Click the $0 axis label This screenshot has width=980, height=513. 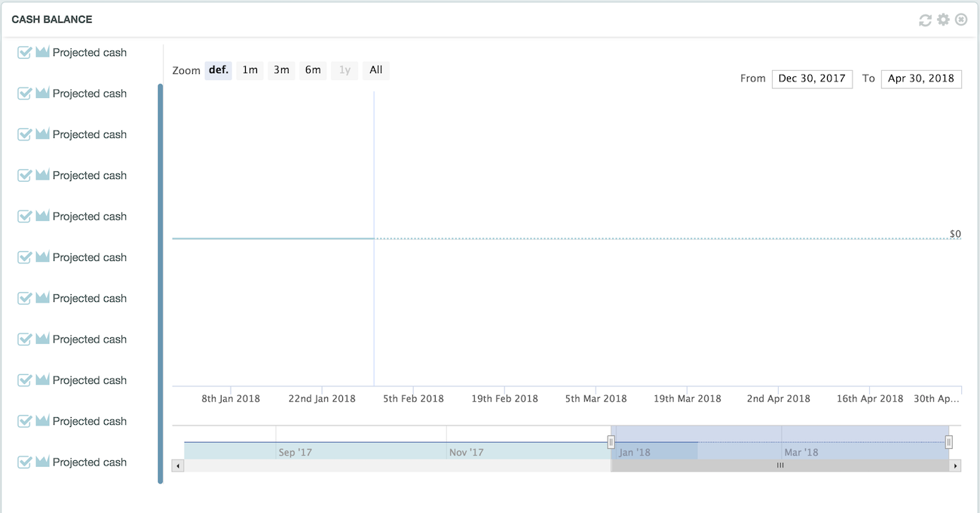[x=955, y=234]
